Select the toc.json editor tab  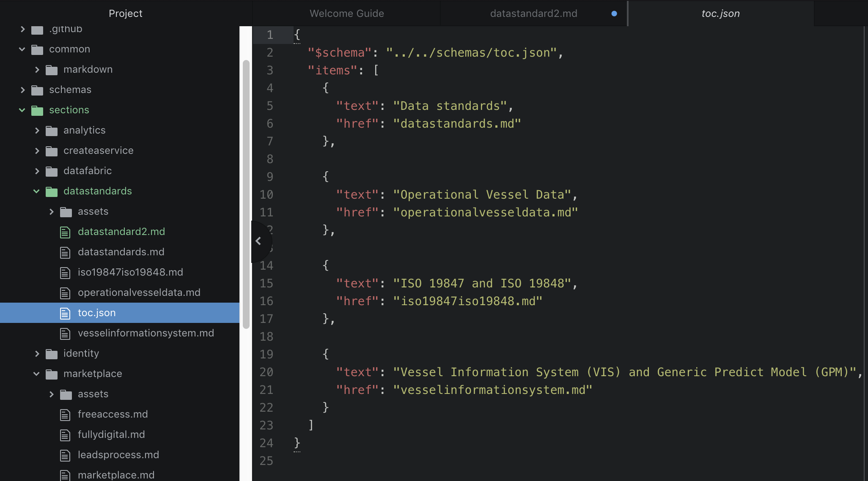click(720, 14)
